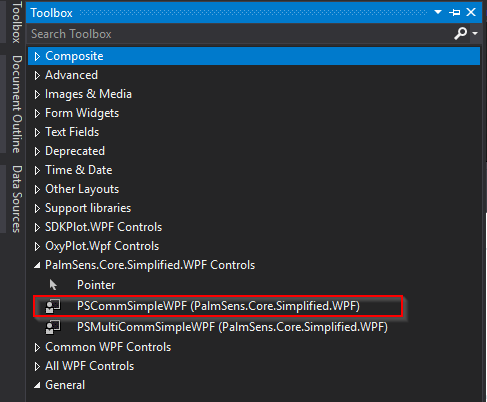Screen dimensions: 487x402
Task: Select the PalmSens.Core.Simplified.WPF Controls label
Action: point(150,265)
